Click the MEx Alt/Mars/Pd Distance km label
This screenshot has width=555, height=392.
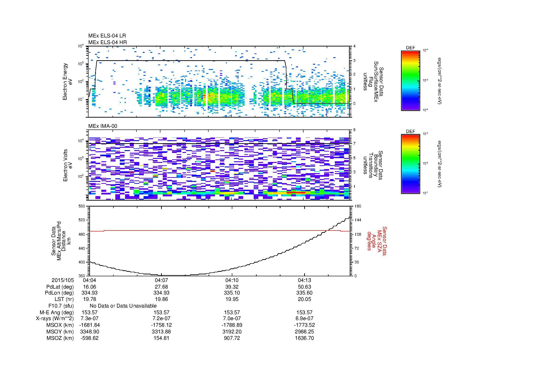pyautogui.click(x=61, y=241)
